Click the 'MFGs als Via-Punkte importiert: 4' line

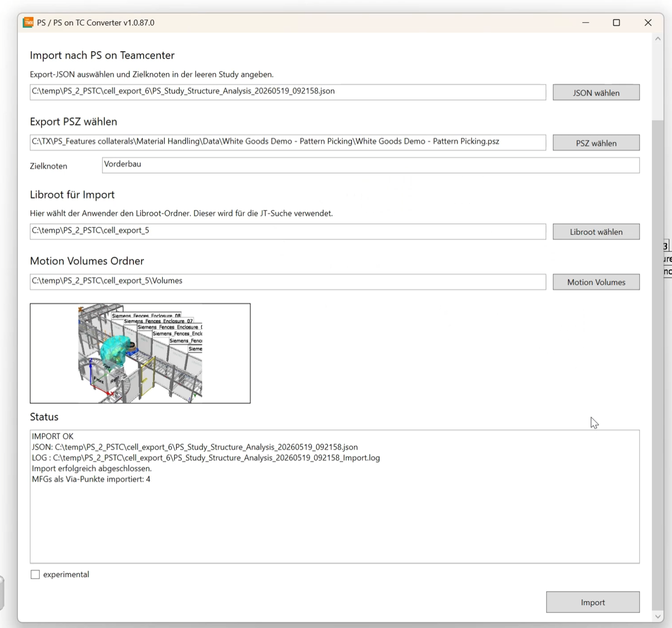tap(91, 479)
